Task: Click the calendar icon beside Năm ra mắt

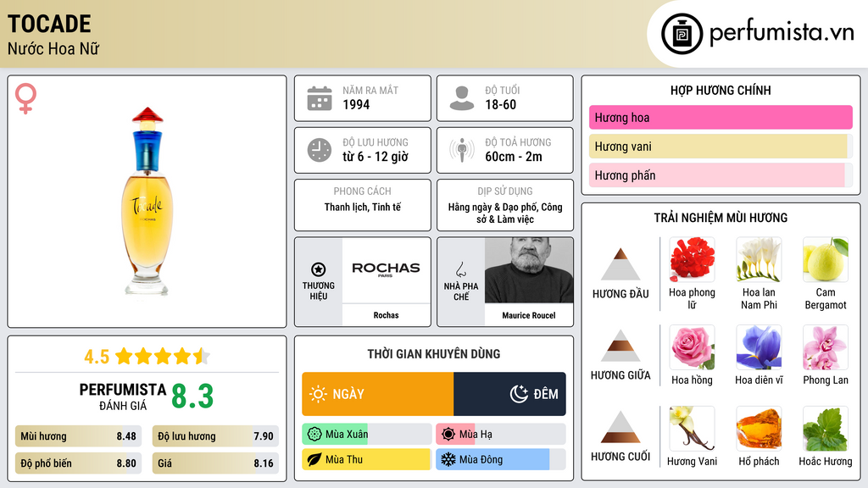Action: [x=320, y=98]
